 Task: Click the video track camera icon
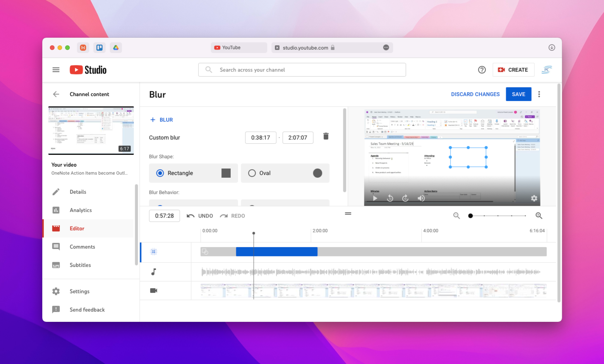coord(154,290)
